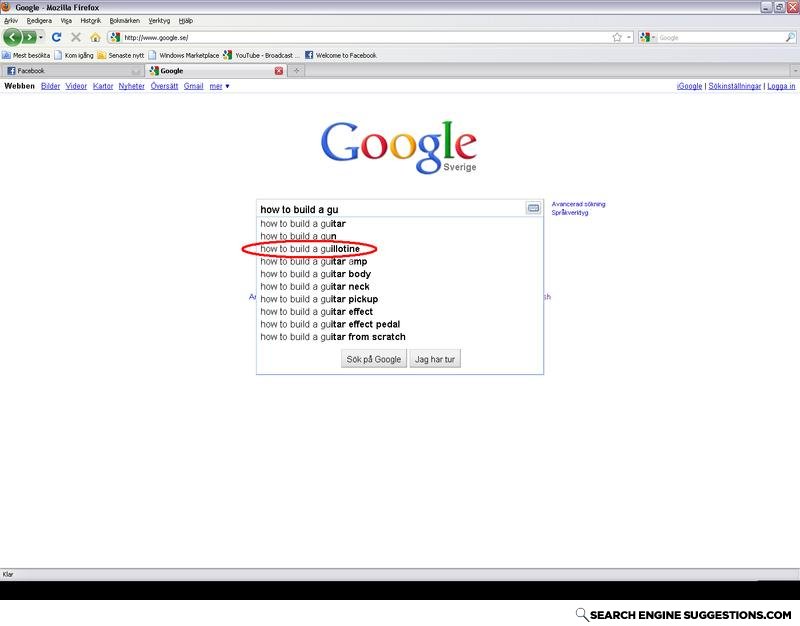Viewport: 800px width, 626px height.
Task: Open the Redigera menu
Action: [39, 21]
